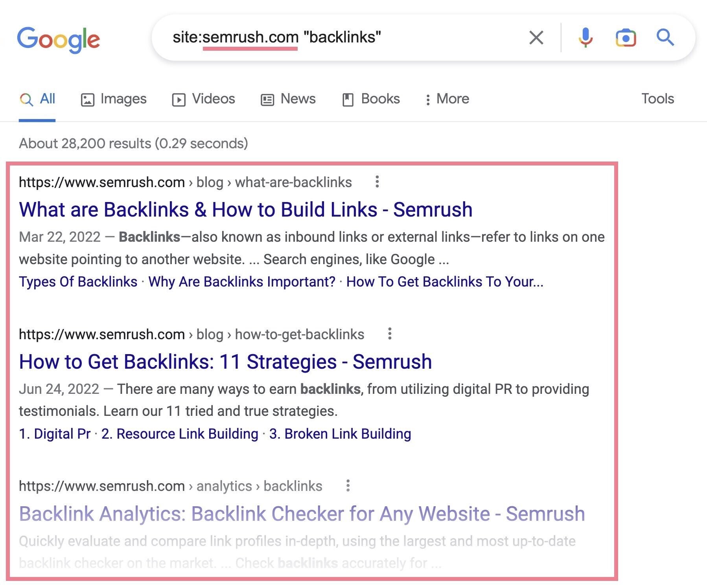Screen dimensions: 707x588
Task: Switch to the Videos tab
Action: pos(204,99)
